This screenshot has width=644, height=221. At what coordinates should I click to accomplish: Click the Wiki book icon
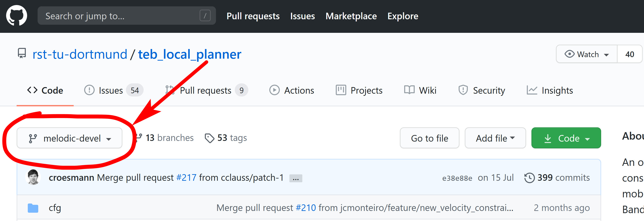click(409, 90)
